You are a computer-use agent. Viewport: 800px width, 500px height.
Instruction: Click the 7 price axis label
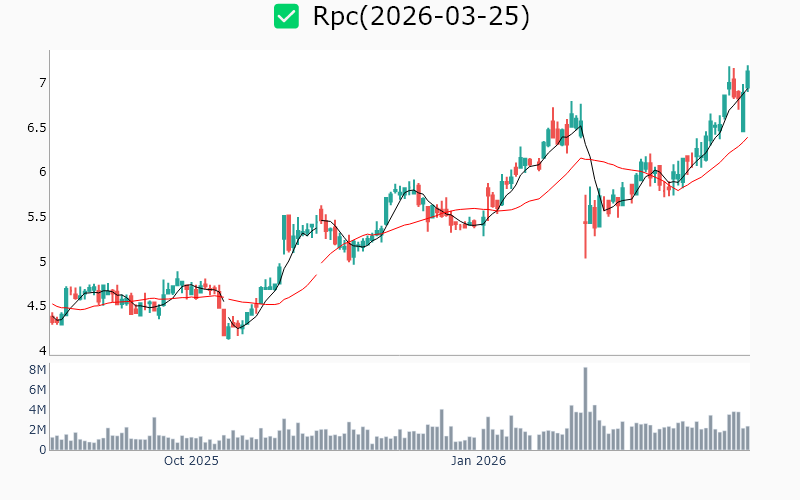point(41,82)
